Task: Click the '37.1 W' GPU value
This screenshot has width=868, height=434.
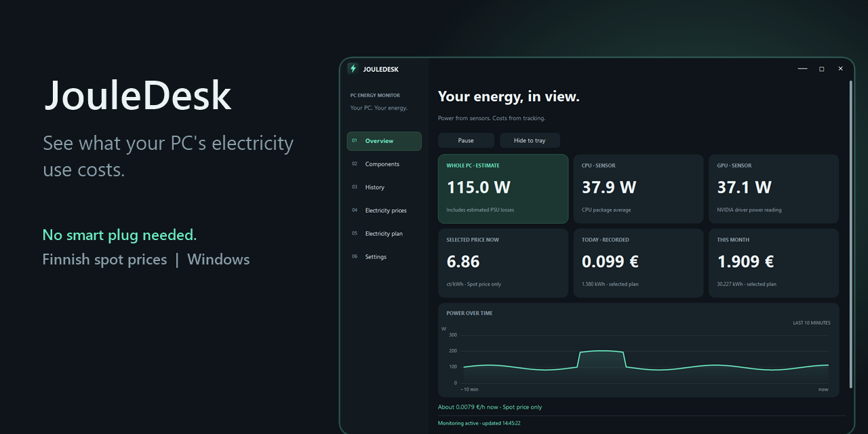Action: point(745,187)
